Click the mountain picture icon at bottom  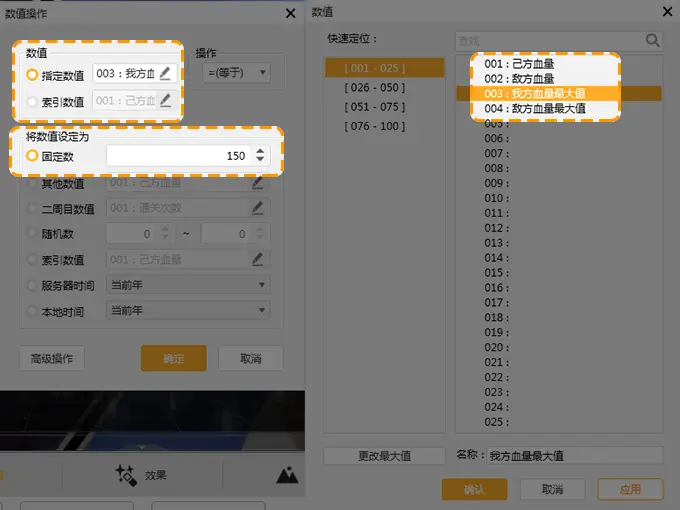pos(287,475)
